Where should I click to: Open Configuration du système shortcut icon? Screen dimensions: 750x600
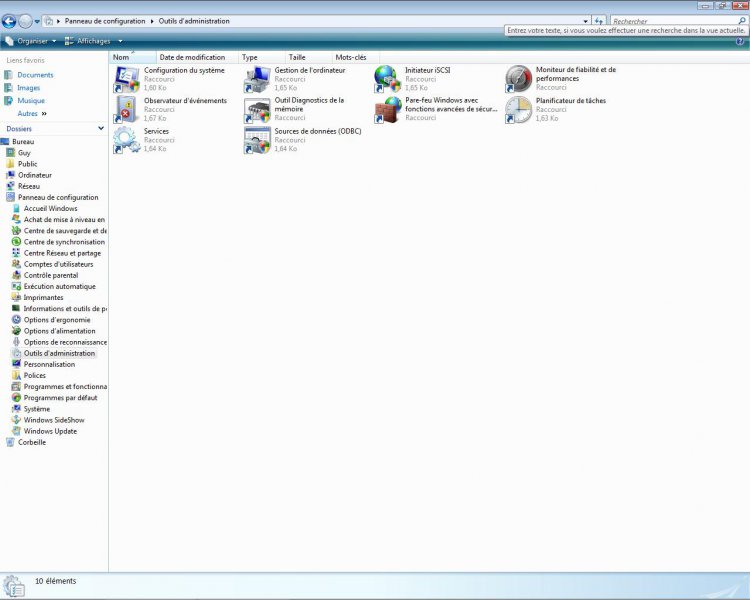[126, 79]
